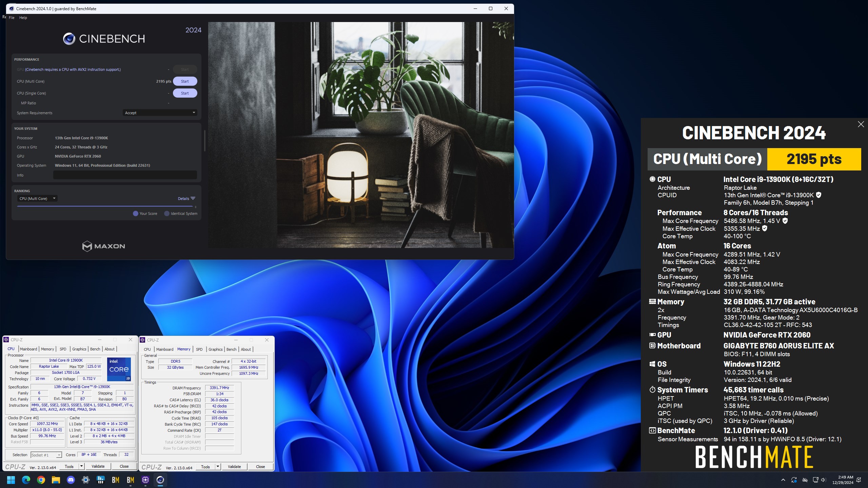
Task: Click the first BenchMate BM taskbar icon
Action: click(116, 480)
